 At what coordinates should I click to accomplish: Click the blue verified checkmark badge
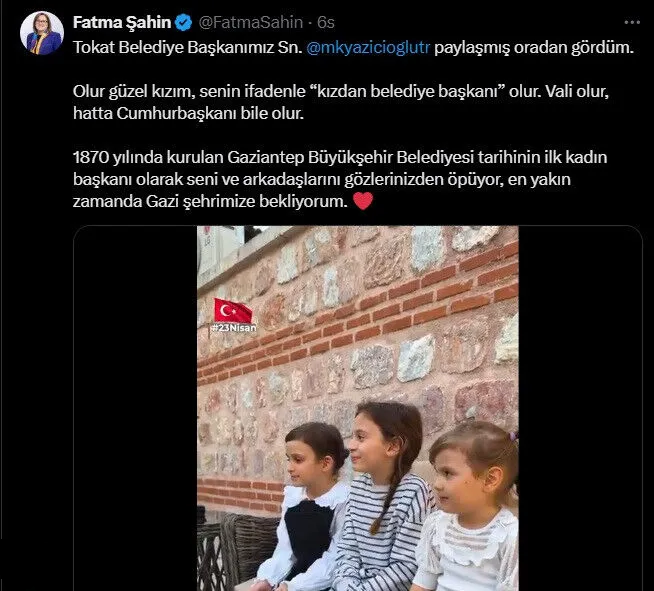tap(183, 22)
